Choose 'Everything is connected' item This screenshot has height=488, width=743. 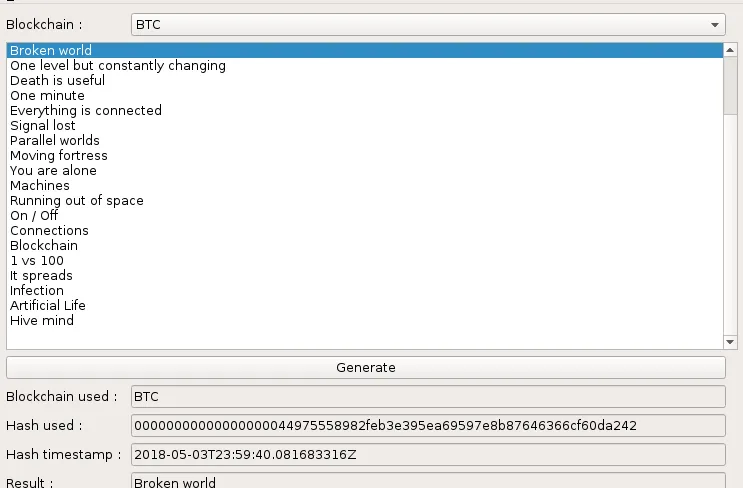click(365, 110)
